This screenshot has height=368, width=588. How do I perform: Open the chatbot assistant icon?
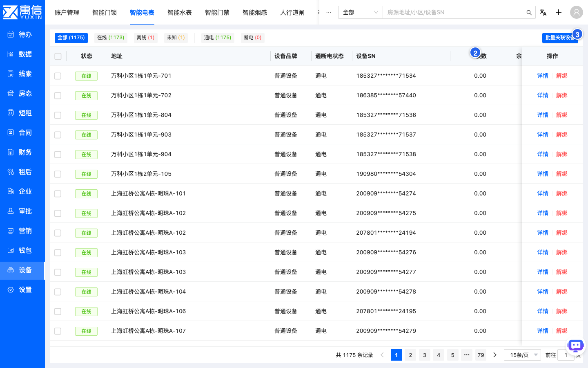(576, 346)
